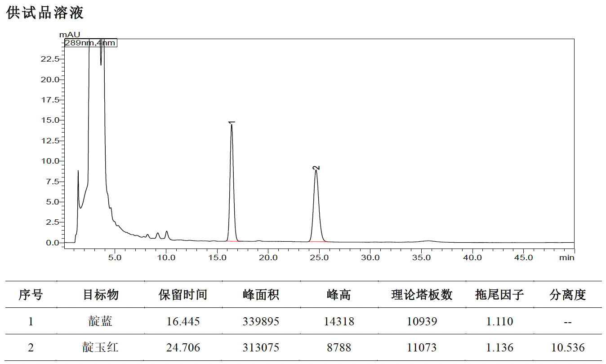606x364 pixels.
Task: Click the 序号 column header
Action: coord(31,295)
